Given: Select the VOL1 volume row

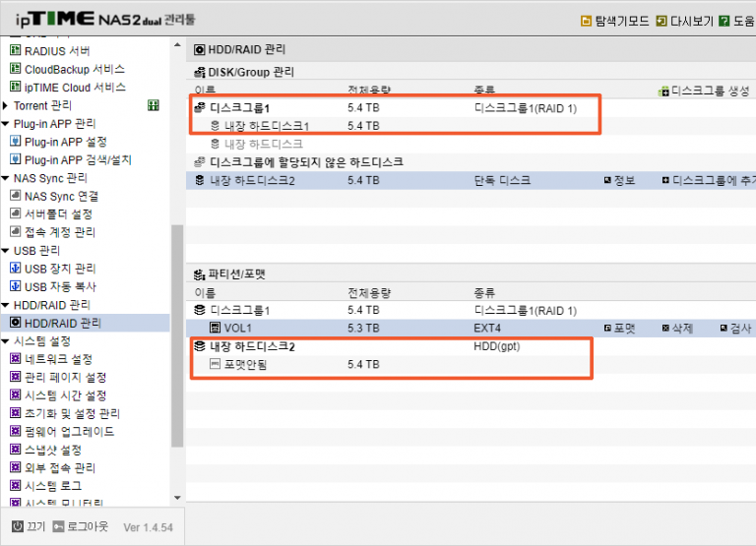Looking at the screenshot, I should (472, 329).
